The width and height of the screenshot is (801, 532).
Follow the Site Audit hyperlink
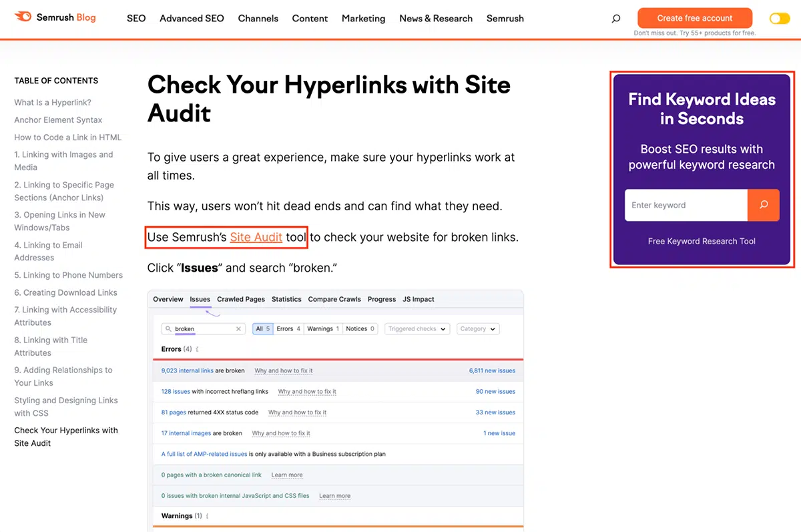256,237
